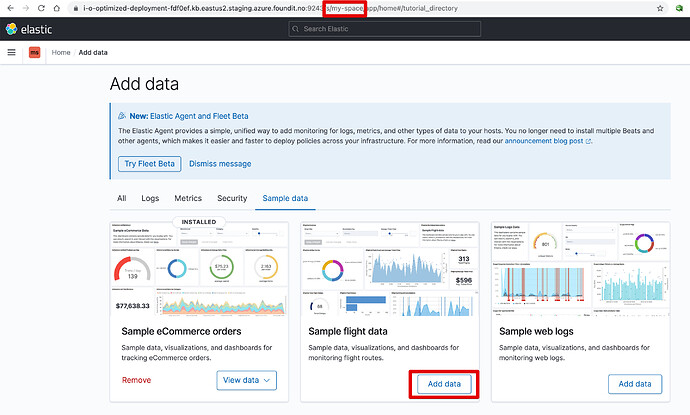This screenshot has height=415, width=690.
Task: Click the green browser extension icon
Action: pos(679,8)
